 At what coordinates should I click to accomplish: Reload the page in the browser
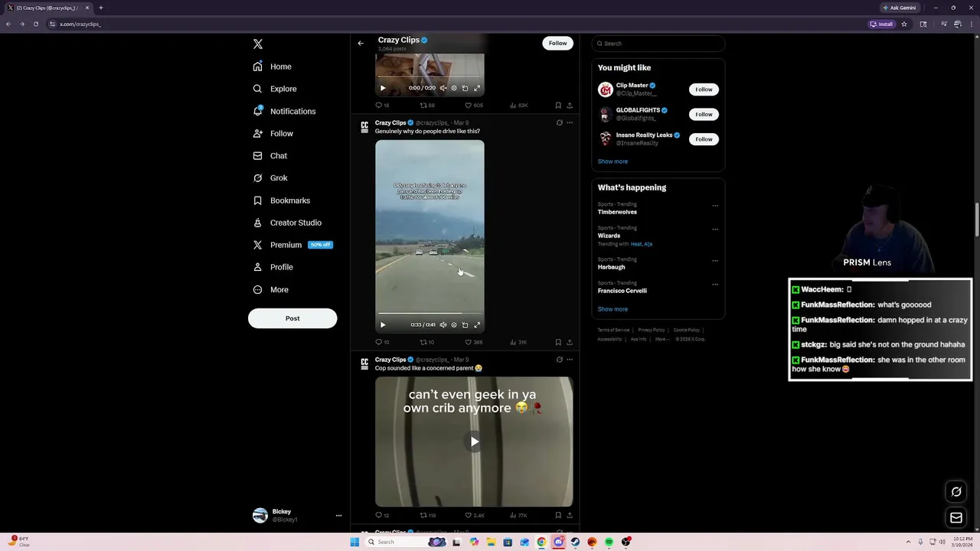(35, 24)
